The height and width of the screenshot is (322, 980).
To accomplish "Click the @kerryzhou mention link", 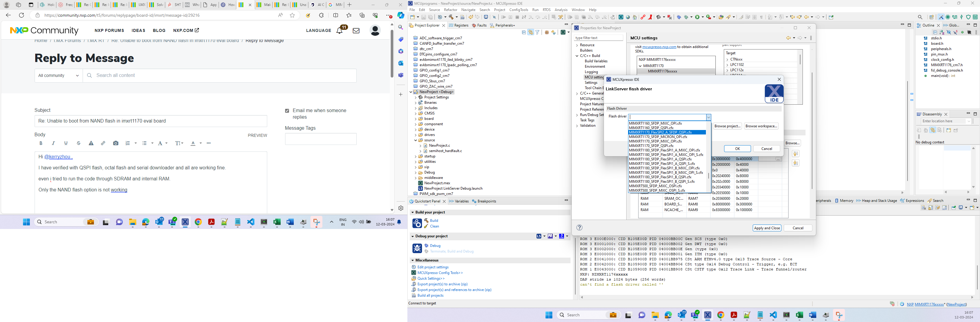I will (x=58, y=157).
